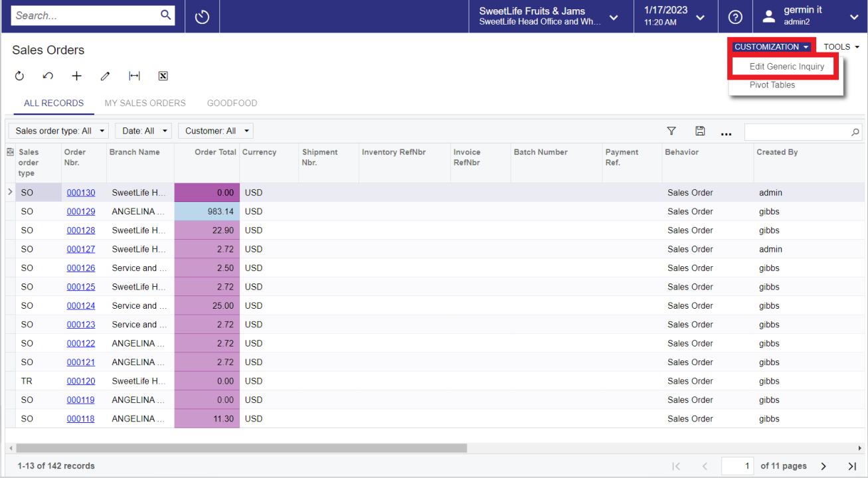
Task: Cancel changes using the undo icon
Action: pyautogui.click(x=47, y=76)
